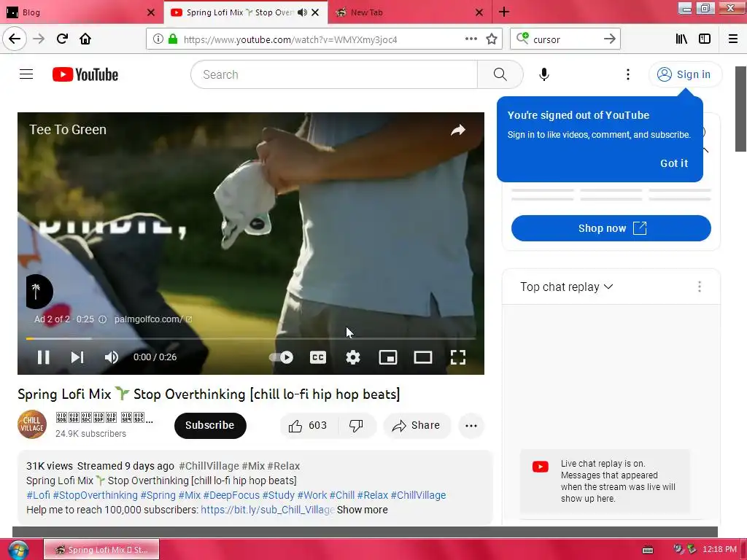Expand description with Show more
Screen dimensions: 747x560
362,510
